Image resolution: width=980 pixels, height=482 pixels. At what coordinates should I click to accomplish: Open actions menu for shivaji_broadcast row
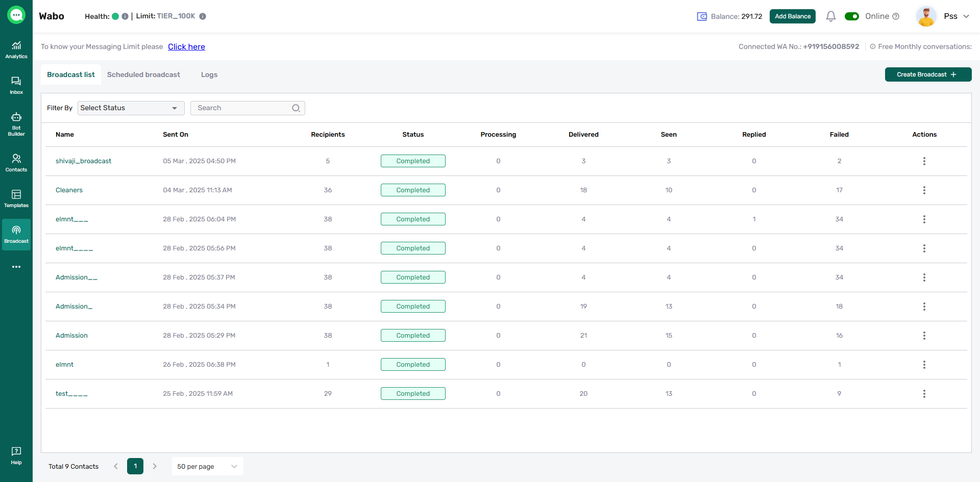[x=924, y=161]
